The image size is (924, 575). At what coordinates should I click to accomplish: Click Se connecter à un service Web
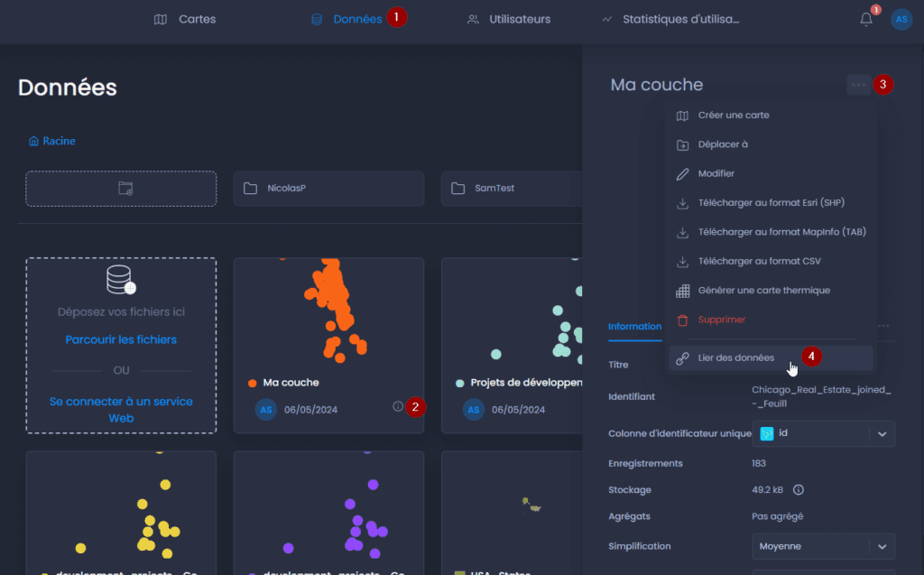click(x=121, y=409)
